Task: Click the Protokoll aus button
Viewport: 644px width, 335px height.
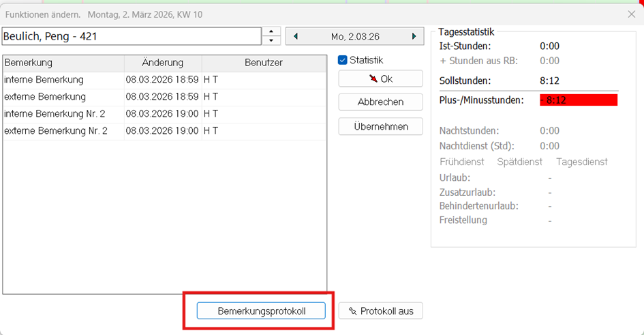Action: point(380,311)
